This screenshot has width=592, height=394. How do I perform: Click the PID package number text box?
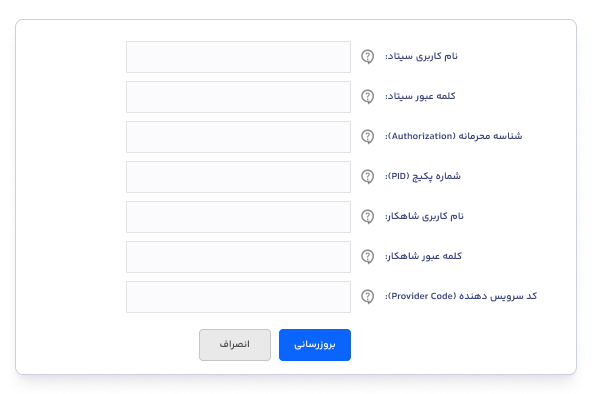pyautogui.click(x=238, y=177)
